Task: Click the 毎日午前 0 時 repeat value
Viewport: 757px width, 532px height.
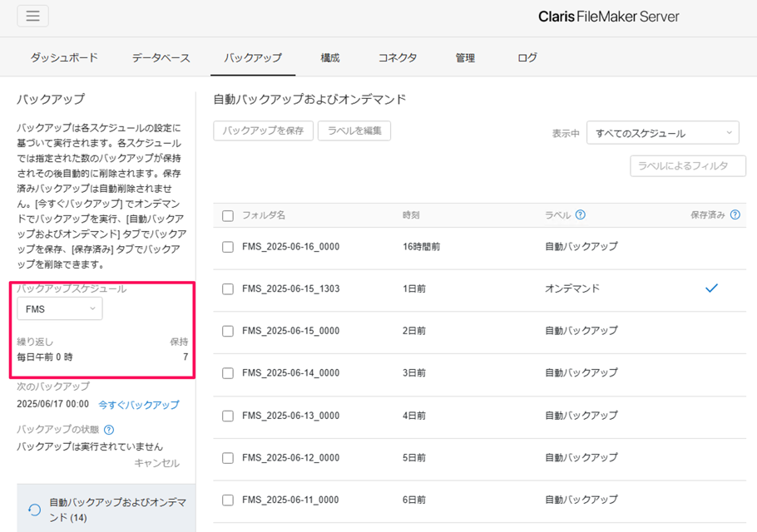Action: tap(45, 357)
